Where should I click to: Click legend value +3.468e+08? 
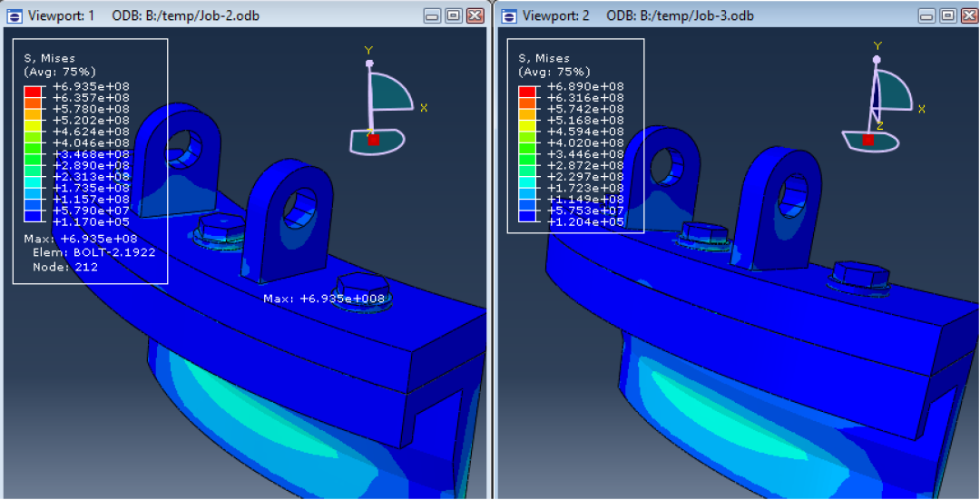[x=92, y=153]
